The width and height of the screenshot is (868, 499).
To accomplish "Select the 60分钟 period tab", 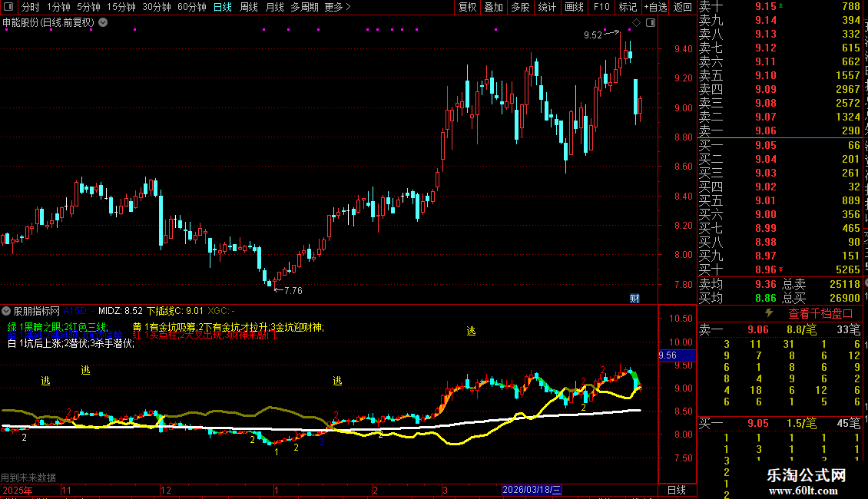I will (x=192, y=7).
